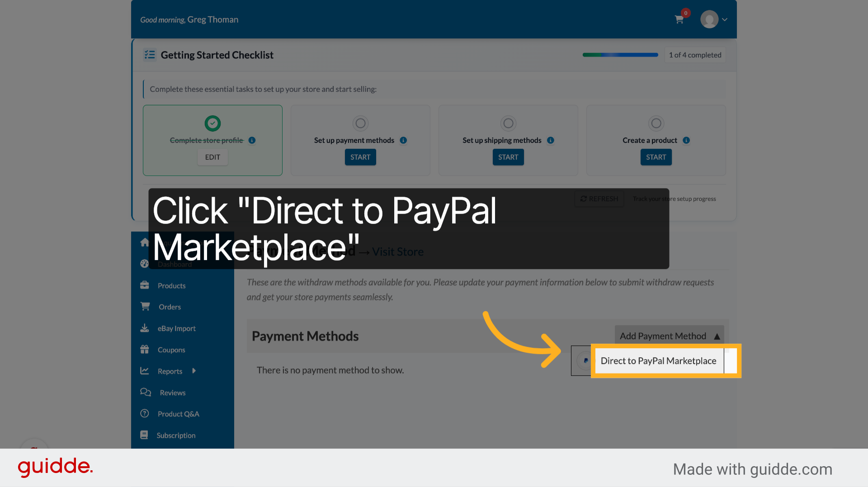Image resolution: width=868 pixels, height=487 pixels.
Task: Click the Dashboard gauge icon in sidebar
Action: pyautogui.click(x=145, y=264)
